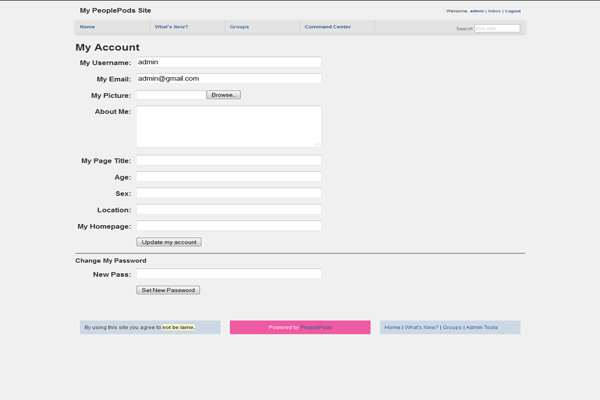Click the Admin Tools footer link
Screen dimensions: 600x400
point(482,327)
